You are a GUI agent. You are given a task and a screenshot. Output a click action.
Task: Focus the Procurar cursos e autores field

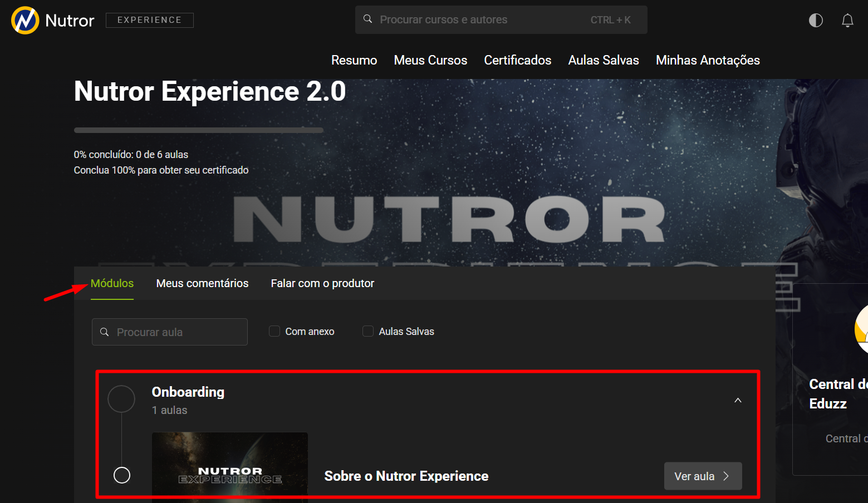point(501,19)
